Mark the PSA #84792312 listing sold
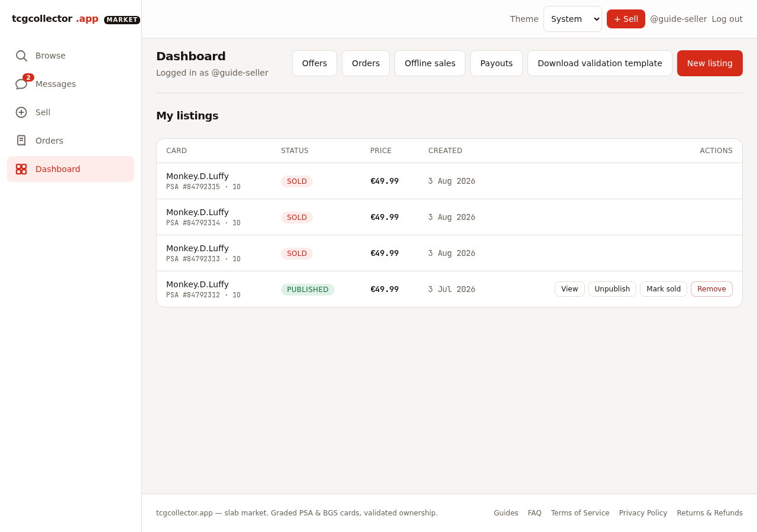The height and width of the screenshot is (532, 757). (664, 289)
